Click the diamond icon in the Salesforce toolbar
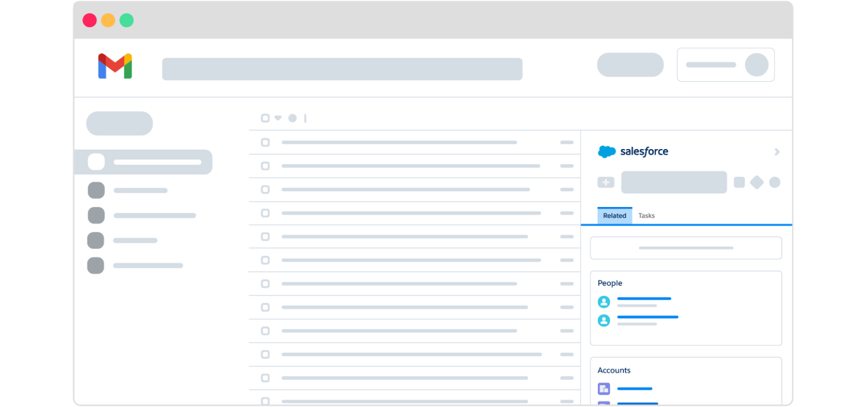868x407 pixels. [x=757, y=182]
